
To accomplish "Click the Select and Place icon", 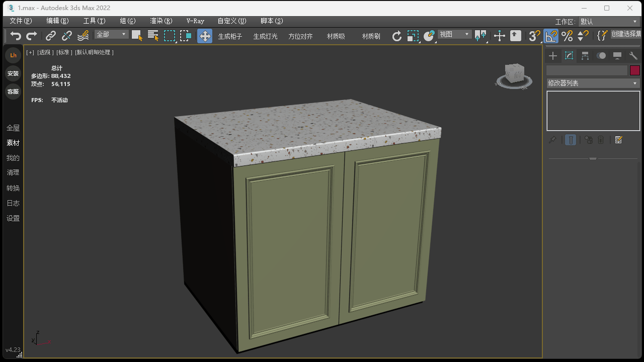I will click(x=429, y=36).
